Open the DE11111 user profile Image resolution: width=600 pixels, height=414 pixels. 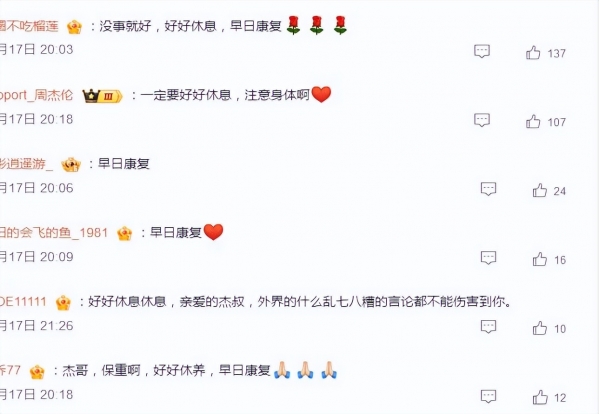pos(23,302)
